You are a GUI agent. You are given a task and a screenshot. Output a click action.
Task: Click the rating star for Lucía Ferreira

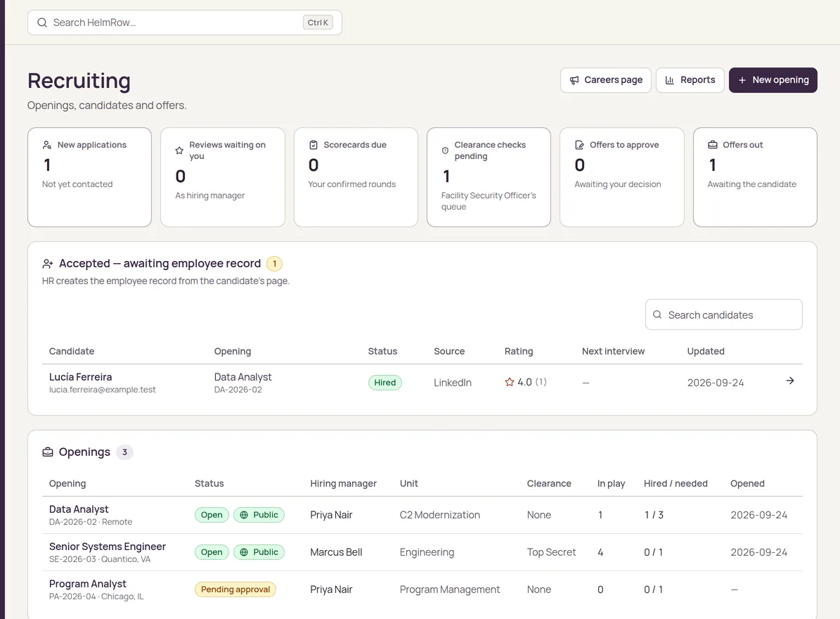coord(510,382)
